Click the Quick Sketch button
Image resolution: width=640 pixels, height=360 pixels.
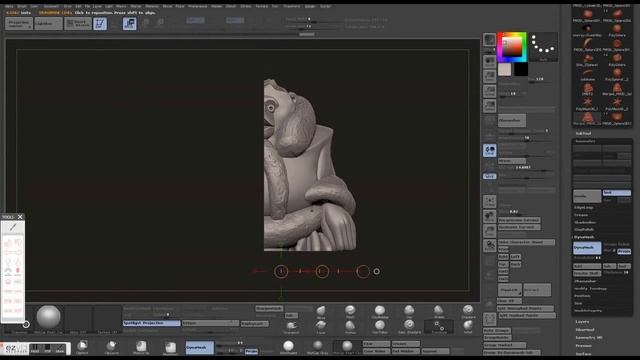pyautogui.click(x=78, y=24)
